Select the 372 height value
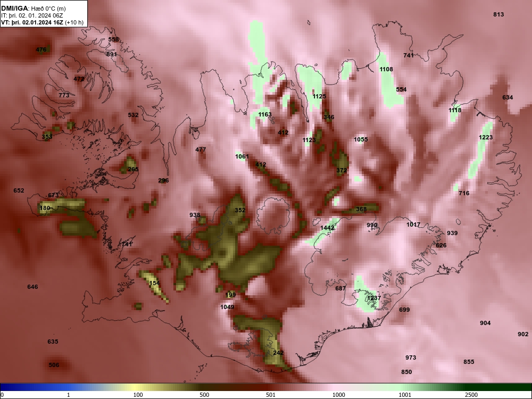The image size is (532, 399). (x=342, y=170)
